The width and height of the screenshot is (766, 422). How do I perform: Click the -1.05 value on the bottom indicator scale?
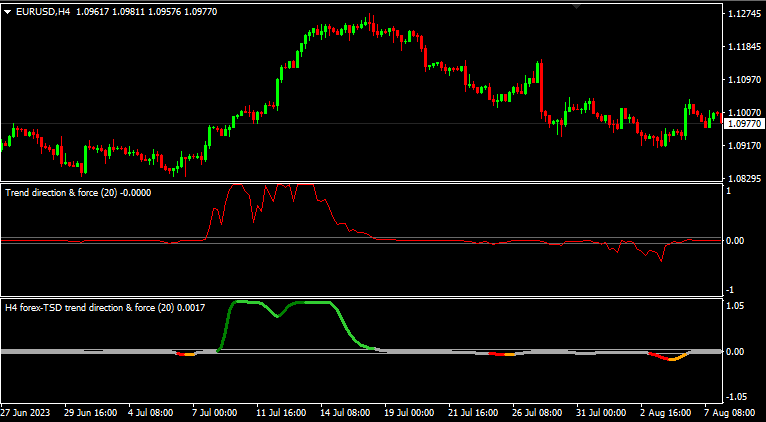coord(735,396)
